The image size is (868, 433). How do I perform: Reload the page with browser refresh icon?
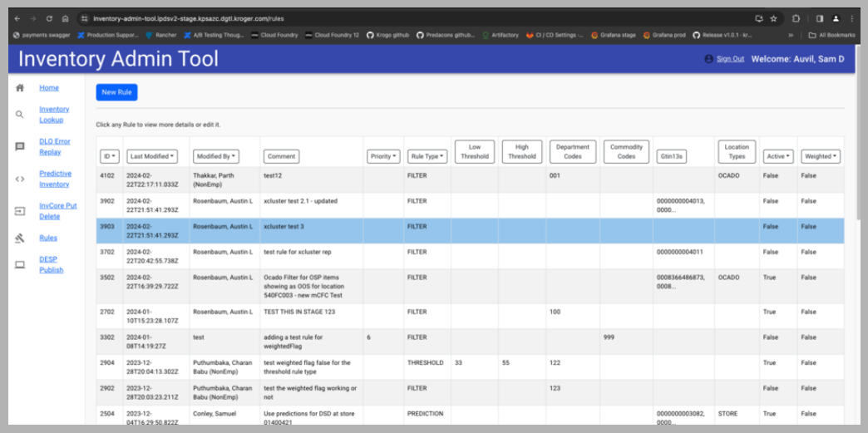pyautogui.click(x=49, y=18)
